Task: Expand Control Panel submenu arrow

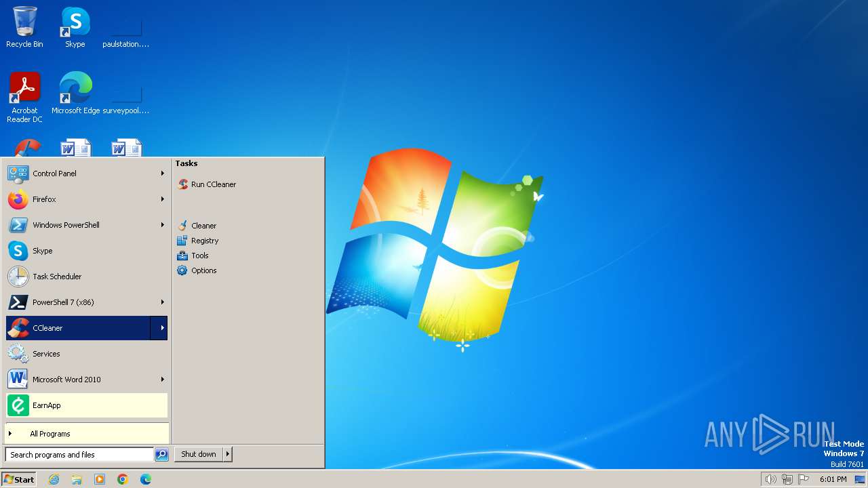Action: [x=162, y=174]
